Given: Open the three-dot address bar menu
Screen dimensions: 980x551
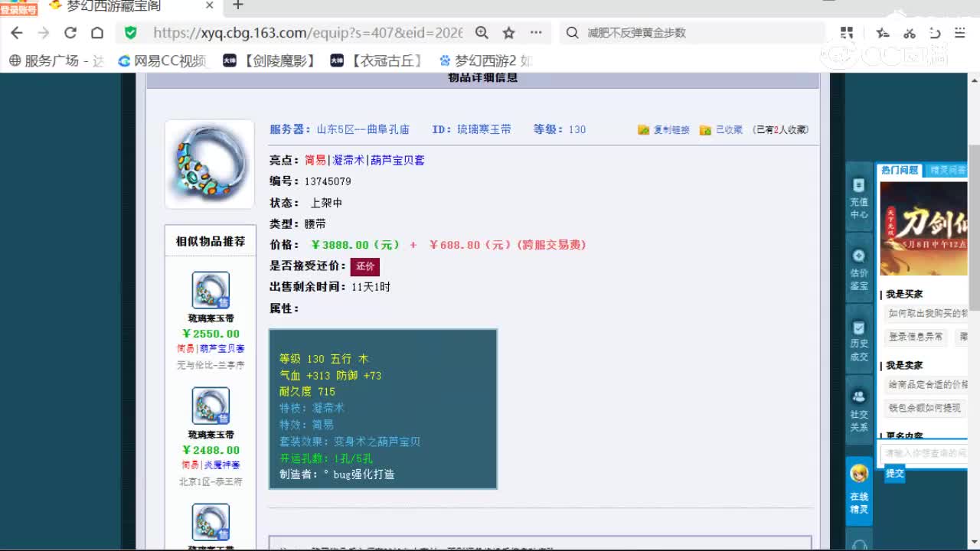Looking at the screenshot, I should 536,33.
